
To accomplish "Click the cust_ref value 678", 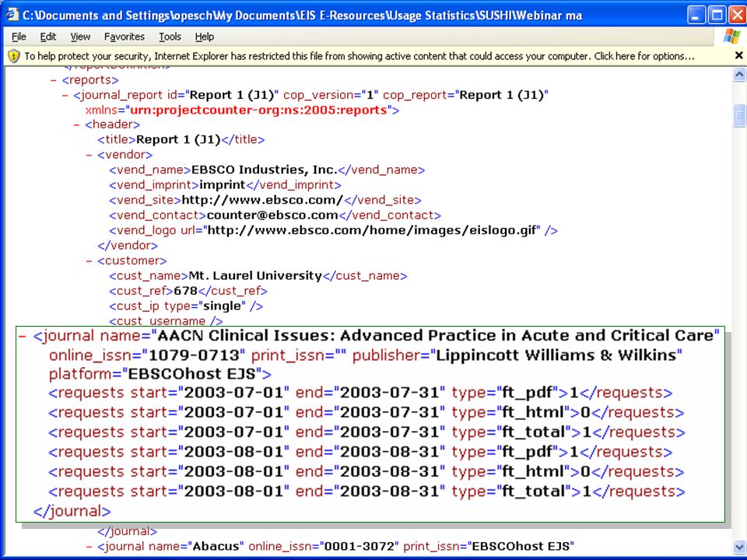I will (185, 291).
